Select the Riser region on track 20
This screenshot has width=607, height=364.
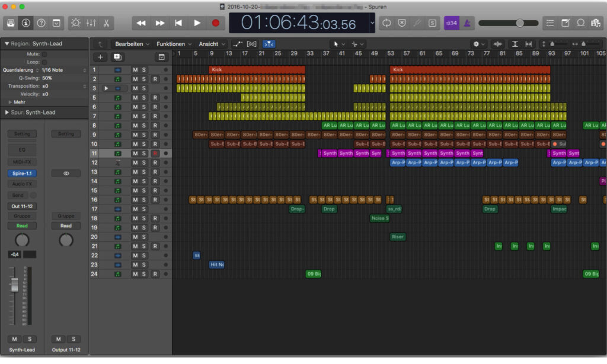tap(398, 237)
